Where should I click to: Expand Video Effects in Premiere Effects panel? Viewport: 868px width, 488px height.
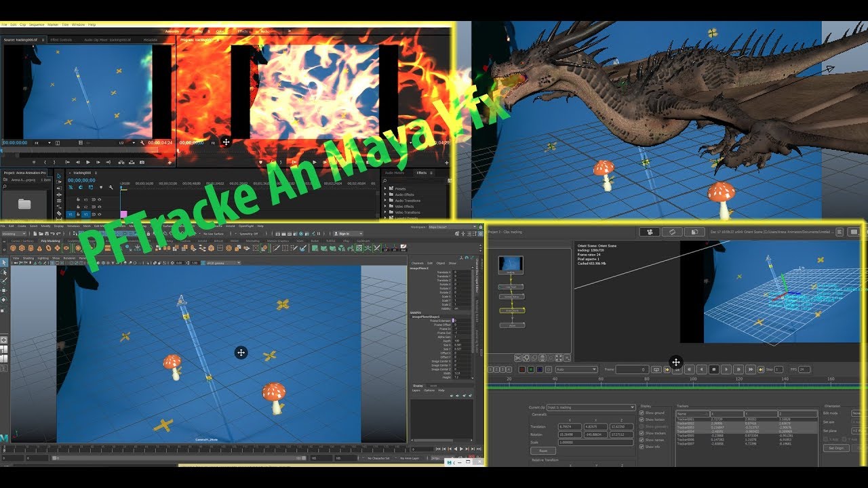coord(385,206)
